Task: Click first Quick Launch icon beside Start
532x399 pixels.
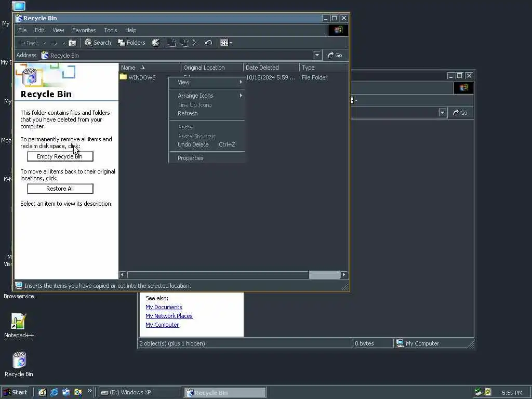Action: (42, 392)
